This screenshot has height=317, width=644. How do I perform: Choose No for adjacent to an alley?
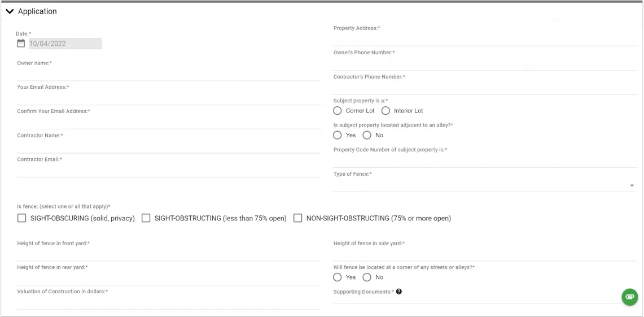click(367, 135)
